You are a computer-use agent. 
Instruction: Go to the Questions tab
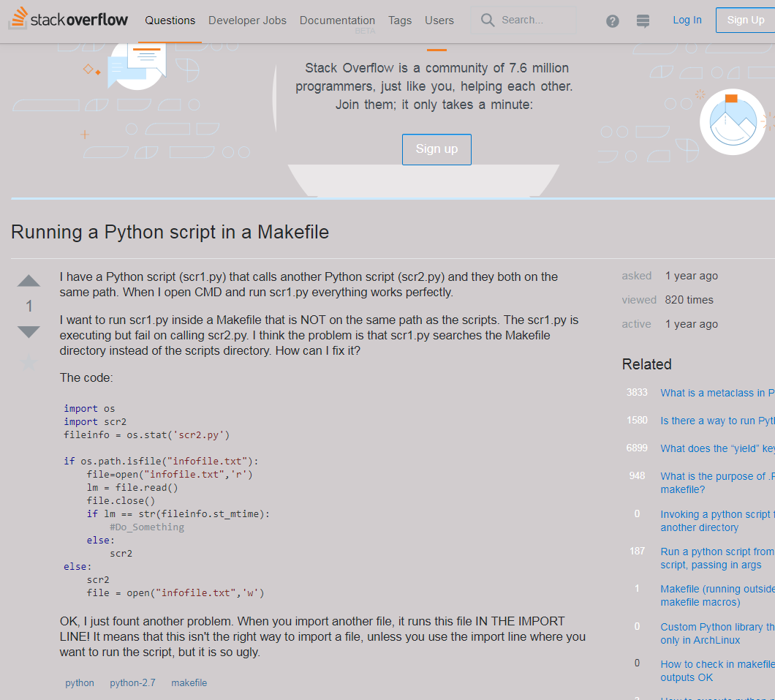point(170,20)
